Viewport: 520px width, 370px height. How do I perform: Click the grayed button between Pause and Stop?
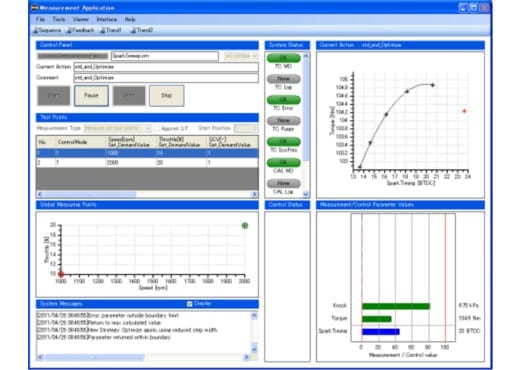[129, 96]
